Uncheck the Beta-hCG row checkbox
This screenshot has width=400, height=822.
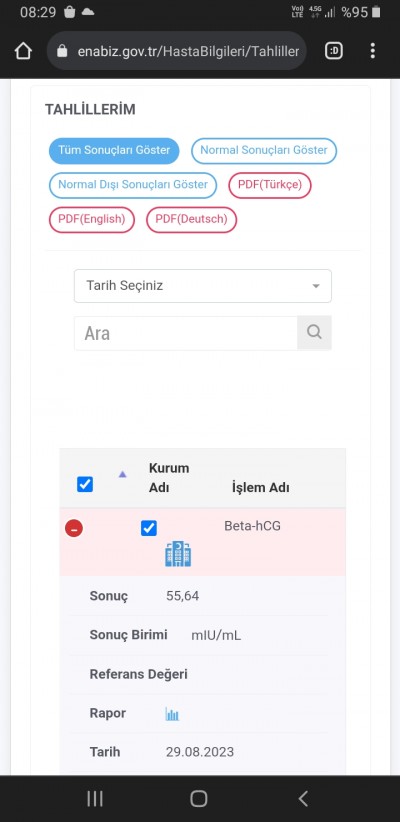(x=149, y=528)
